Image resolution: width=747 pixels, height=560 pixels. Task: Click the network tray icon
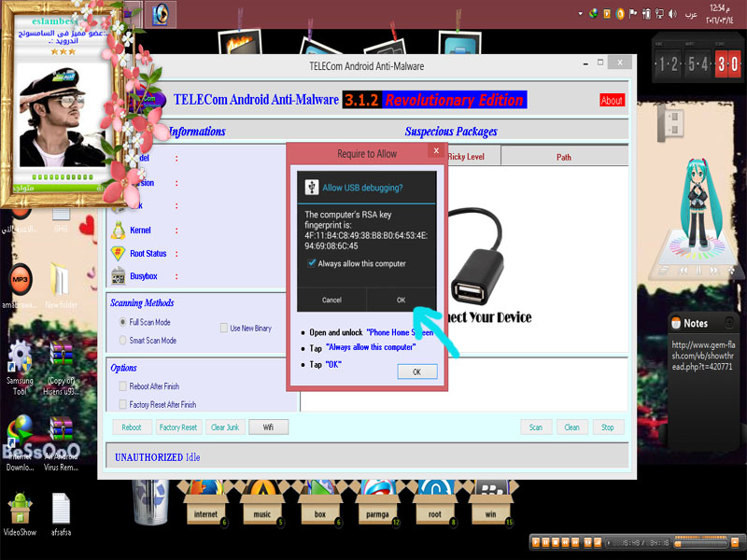point(660,14)
